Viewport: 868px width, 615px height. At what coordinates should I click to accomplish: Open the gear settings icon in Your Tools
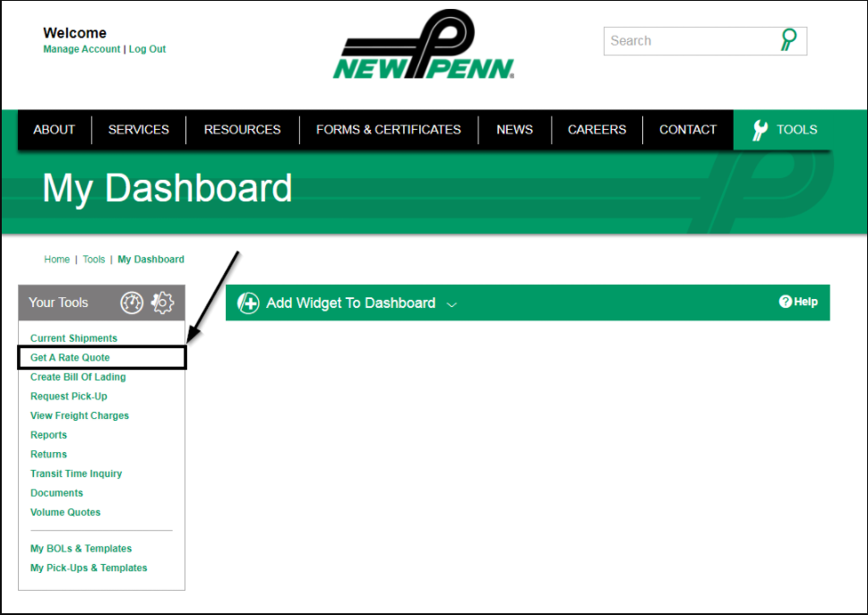pyautogui.click(x=163, y=303)
